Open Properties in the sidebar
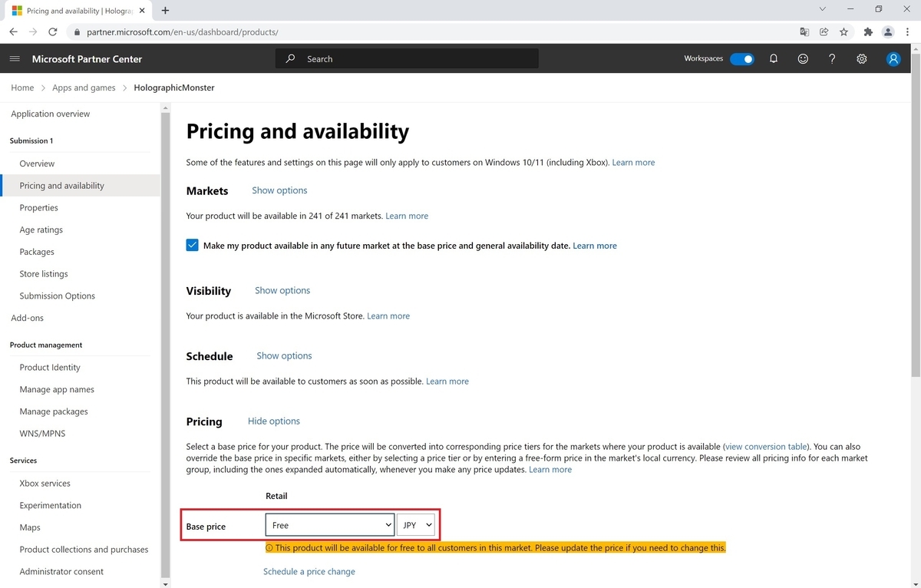 point(39,208)
